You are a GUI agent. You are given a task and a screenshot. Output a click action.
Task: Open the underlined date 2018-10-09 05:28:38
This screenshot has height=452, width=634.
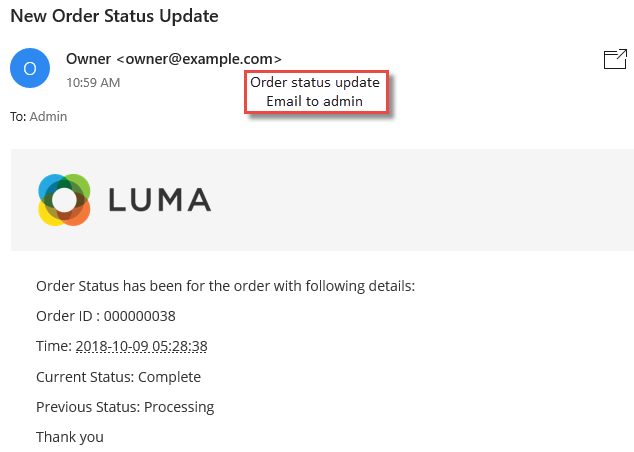pos(142,346)
